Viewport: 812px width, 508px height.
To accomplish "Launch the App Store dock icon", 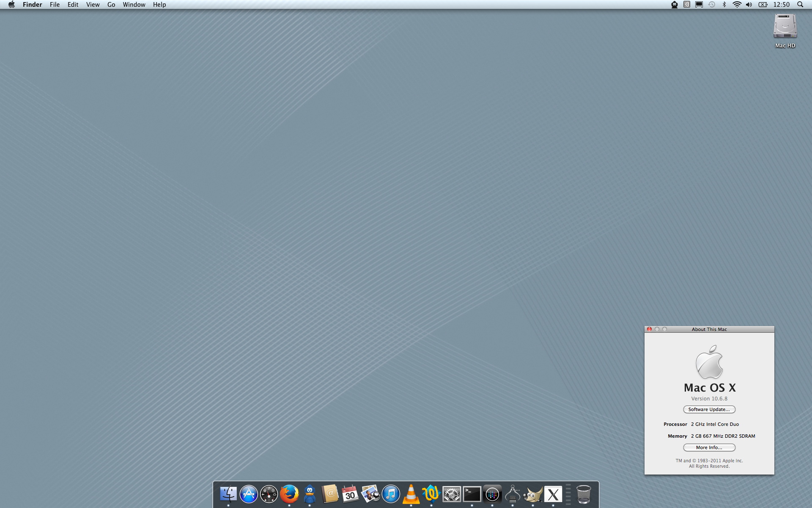I will [x=249, y=494].
